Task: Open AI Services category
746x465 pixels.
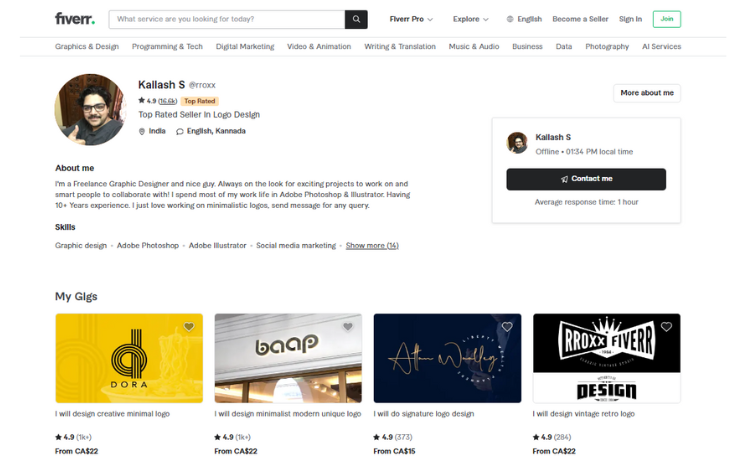Action: 661,47
